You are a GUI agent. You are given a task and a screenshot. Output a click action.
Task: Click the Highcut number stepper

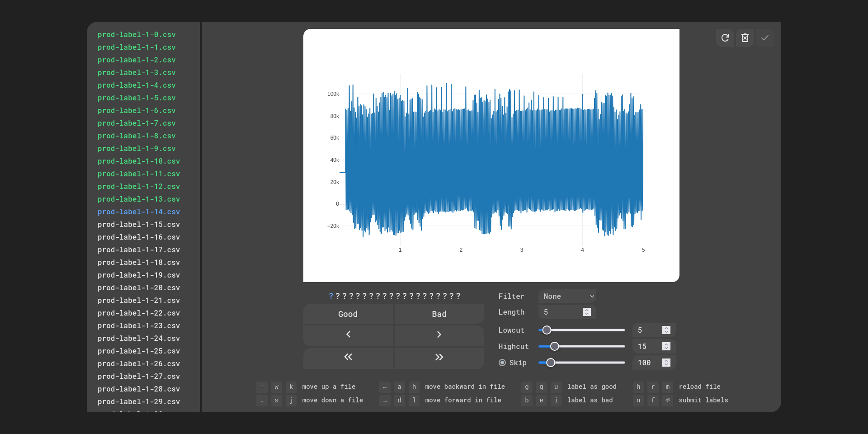pos(666,346)
